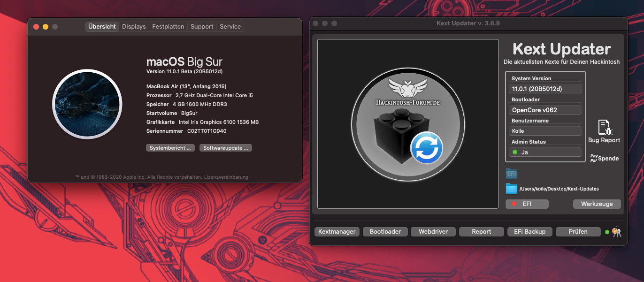Click the serial number C02TT0T1G940

(207, 131)
